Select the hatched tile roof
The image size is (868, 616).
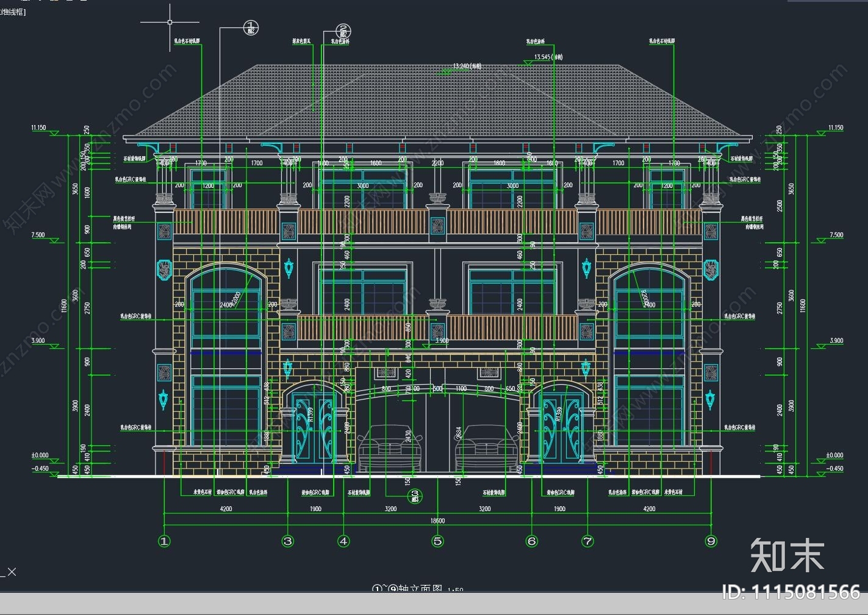point(437,101)
